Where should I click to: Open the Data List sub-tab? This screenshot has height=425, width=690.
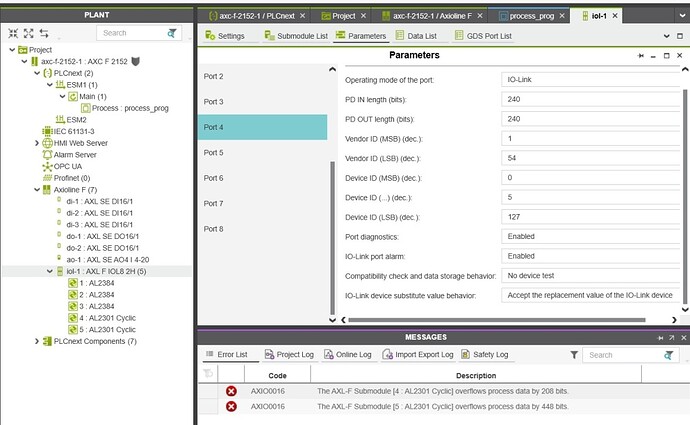[x=416, y=36]
